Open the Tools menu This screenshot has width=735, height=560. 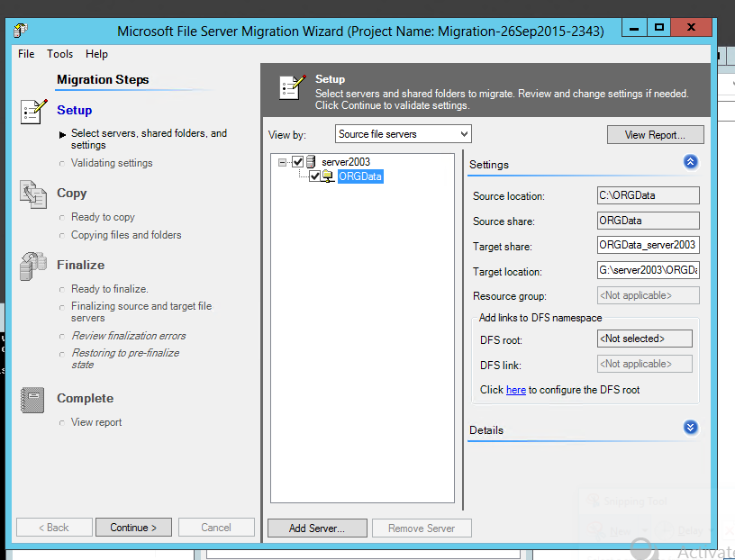[x=60, y=54]
